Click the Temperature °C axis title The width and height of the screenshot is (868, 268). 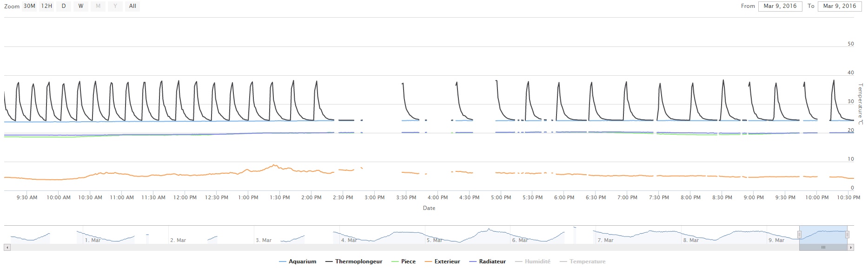[861, 104]
